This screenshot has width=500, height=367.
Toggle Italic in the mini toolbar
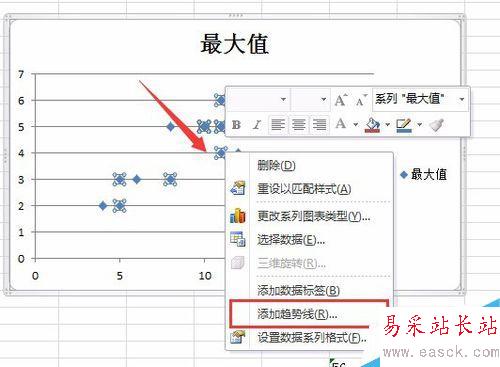[x=256, y=125]
